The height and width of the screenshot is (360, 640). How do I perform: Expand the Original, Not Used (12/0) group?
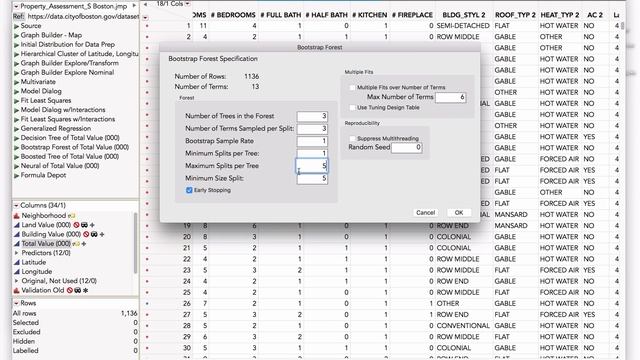(x=16, y=281)
